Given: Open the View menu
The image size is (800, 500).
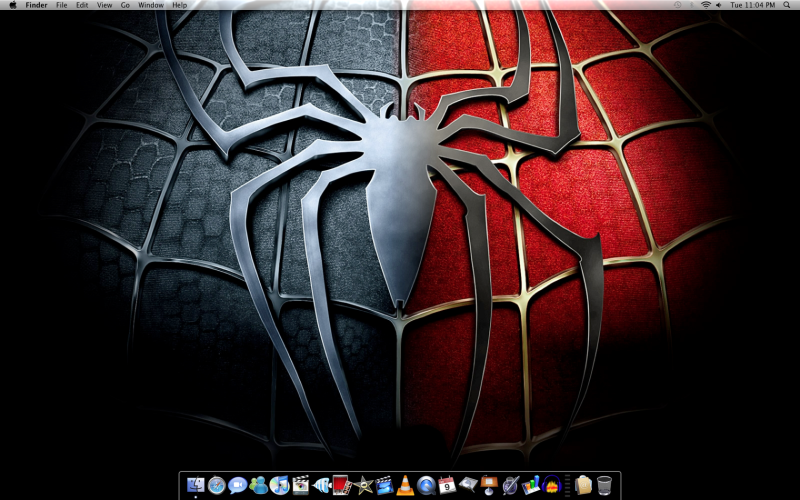Looking at the screenshot, I should [104, 5].
